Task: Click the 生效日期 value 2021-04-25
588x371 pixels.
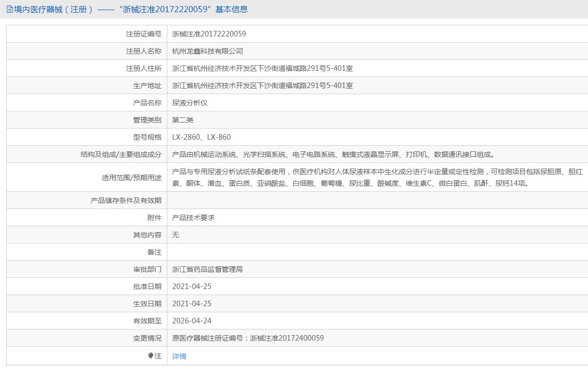Action: coord(192,304)
